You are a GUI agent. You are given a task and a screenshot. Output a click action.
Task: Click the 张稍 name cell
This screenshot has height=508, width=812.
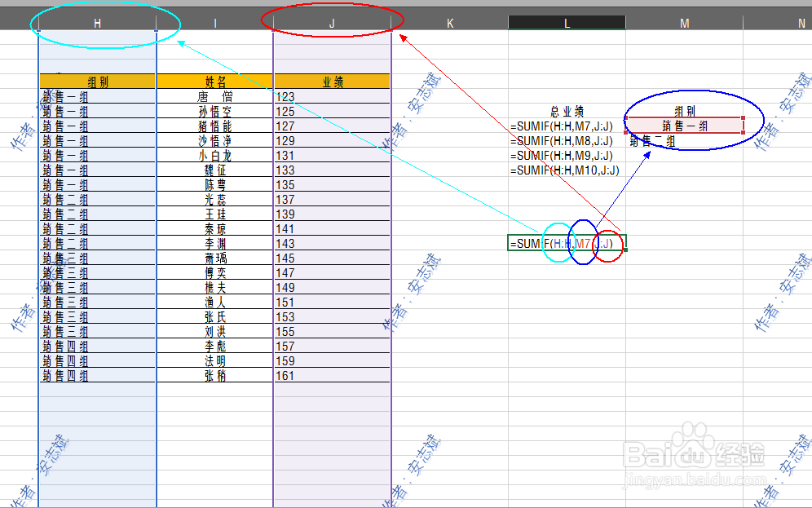point(215,375)
